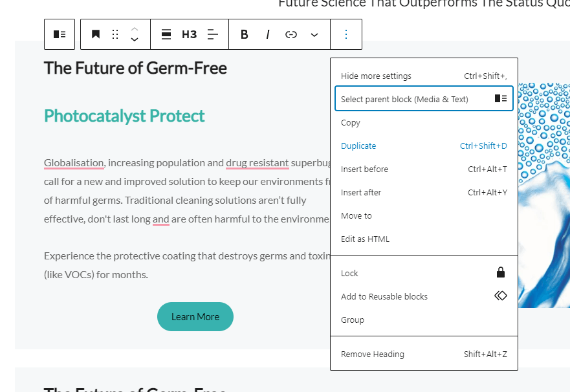Choose Hide more settings
This screenshot has height=392, width=570.
pyautogui.click(x=424, y=76)
